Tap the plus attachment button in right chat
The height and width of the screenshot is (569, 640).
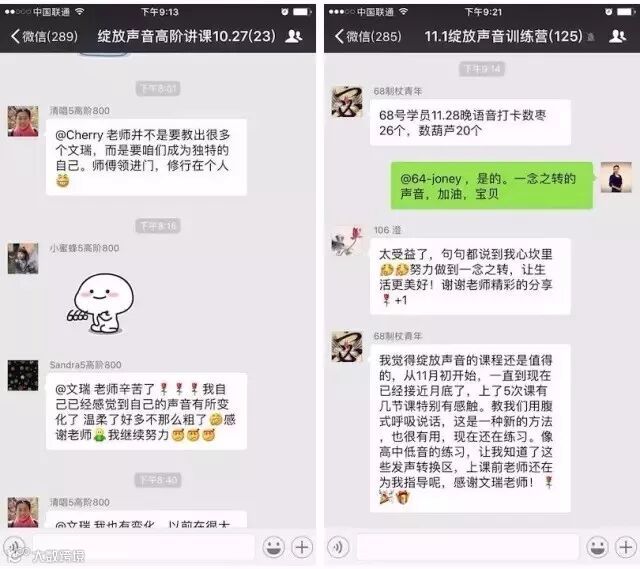point(626,547)
